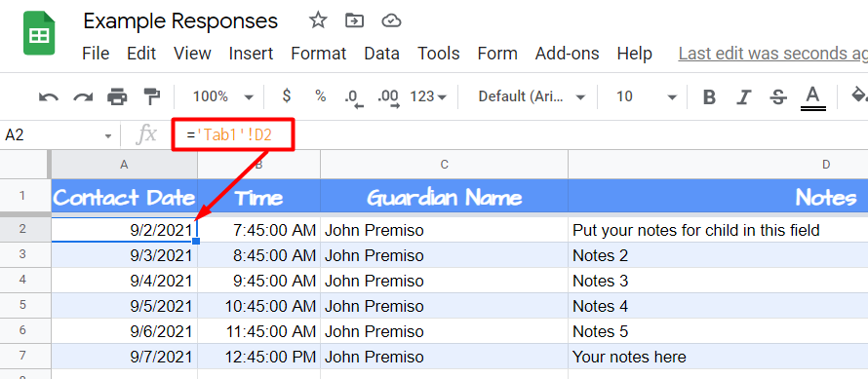Format as currency with dollar icon
This screenshot has width=868, height=379.
coord(286,95)
